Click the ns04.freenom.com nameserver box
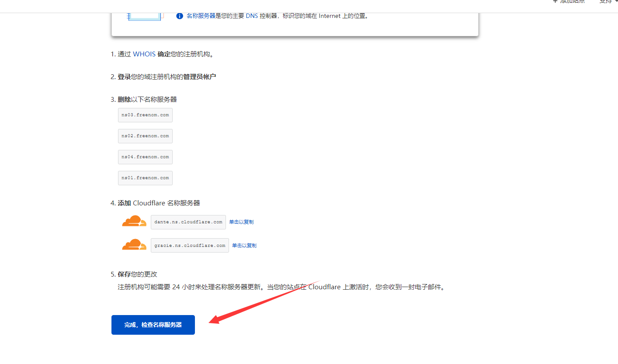 point(145,157)
